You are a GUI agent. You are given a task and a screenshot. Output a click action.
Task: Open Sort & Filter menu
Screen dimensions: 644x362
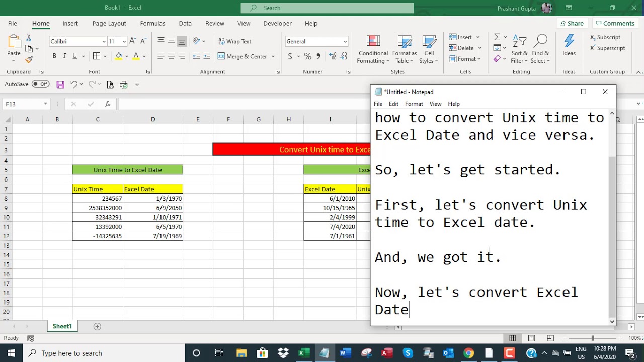pyautogui.click(x=520, y=49)
